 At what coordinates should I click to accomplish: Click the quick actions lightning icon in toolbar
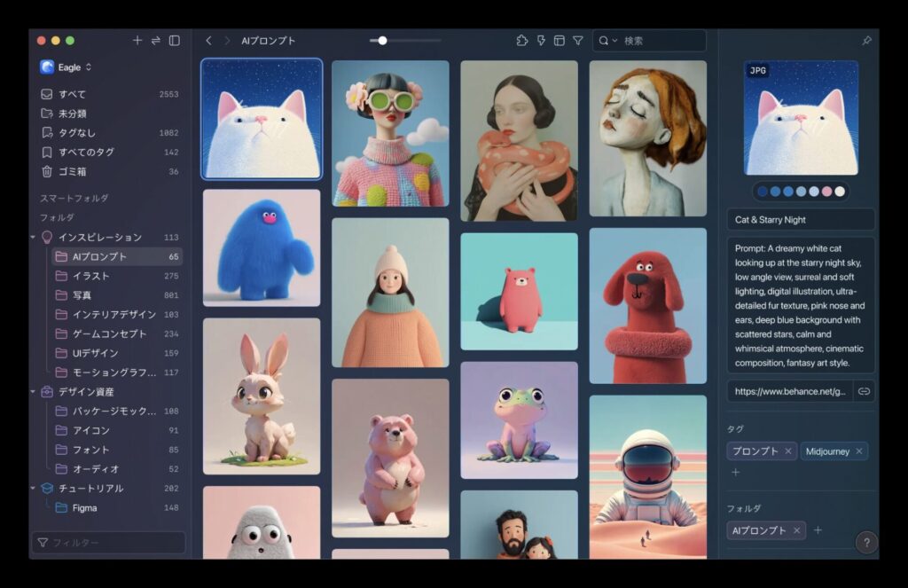pos(543,41)
